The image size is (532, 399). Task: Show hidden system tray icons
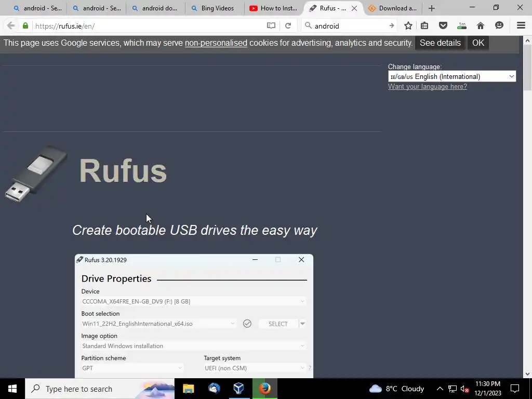coord(440,389)
